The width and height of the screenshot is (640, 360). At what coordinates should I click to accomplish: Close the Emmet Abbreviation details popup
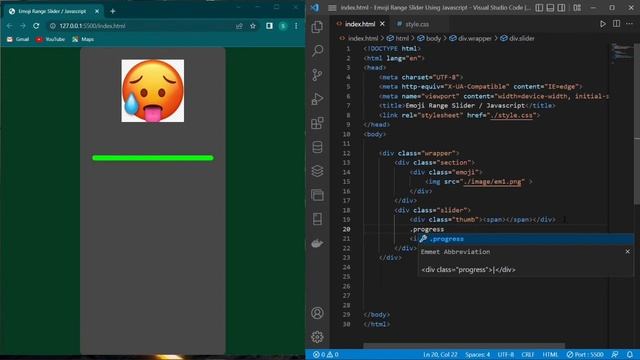[x=627, y=251]
